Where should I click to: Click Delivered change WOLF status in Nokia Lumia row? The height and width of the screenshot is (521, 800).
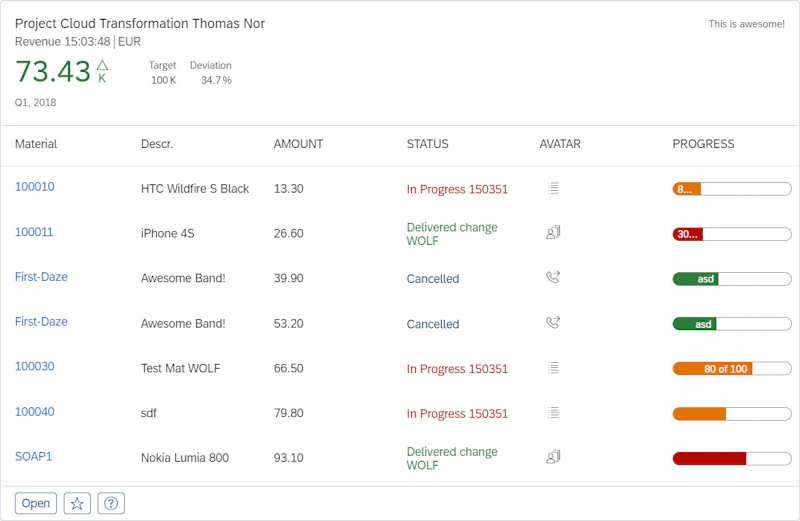pos(452,458)
